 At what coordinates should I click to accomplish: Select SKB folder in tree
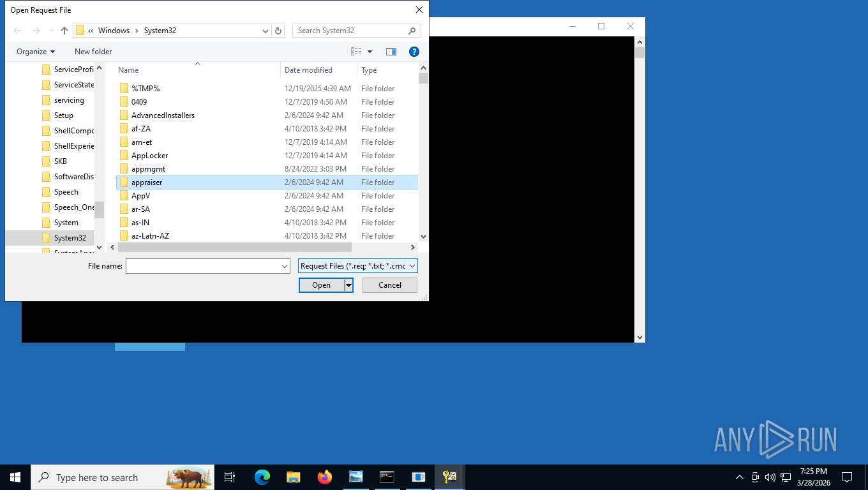(54, 161)
